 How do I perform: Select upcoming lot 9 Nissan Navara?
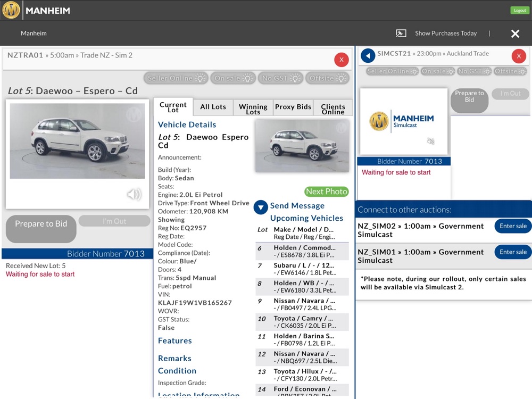click(302, 304)
